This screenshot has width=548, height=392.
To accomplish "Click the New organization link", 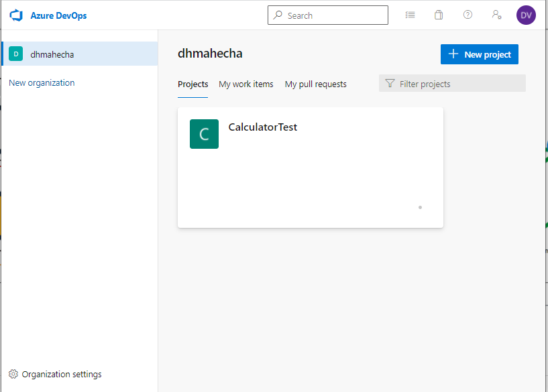I will [x=42, y=82].
